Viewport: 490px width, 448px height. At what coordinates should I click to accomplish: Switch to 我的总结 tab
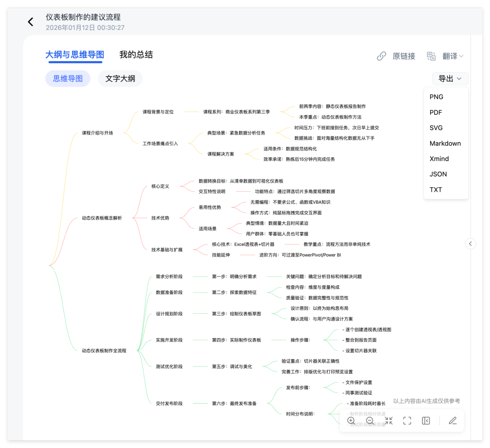136,55
